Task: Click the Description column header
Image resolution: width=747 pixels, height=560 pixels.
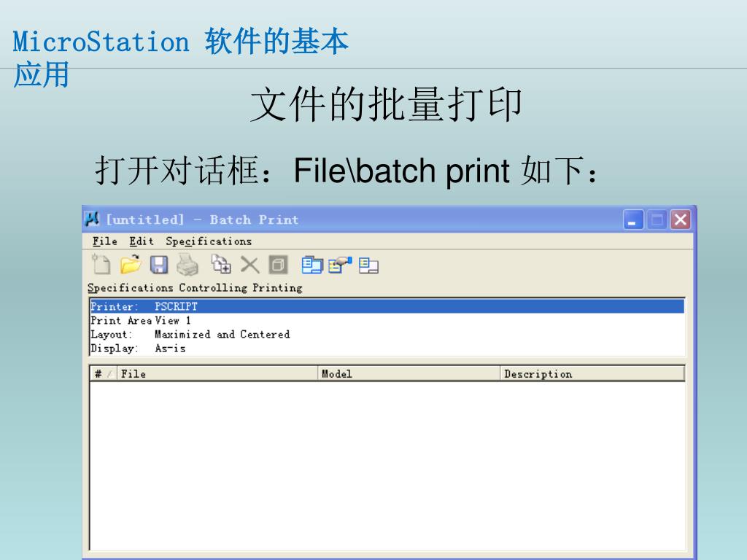Action: tap(592, 374)
